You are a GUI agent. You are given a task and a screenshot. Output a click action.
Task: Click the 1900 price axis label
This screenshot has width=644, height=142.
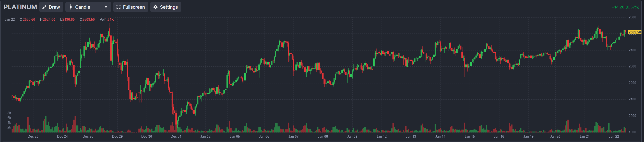pos(632,132)
